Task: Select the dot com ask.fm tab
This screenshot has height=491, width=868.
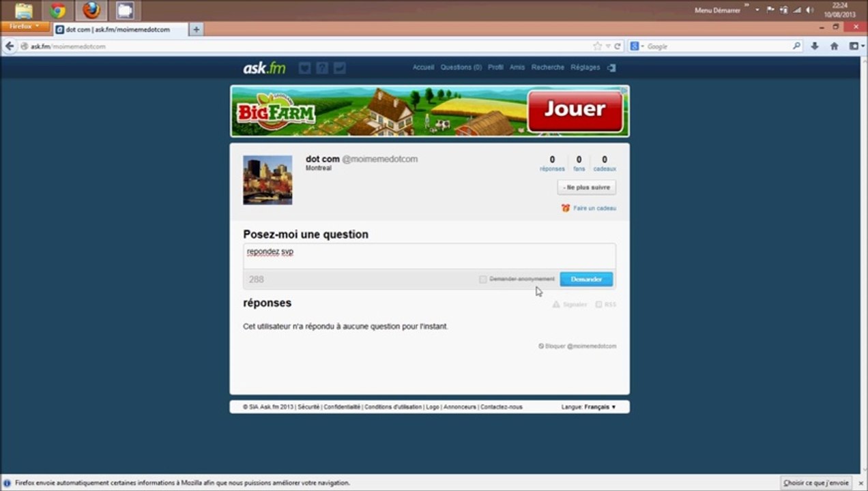Action: click(120, 30)
